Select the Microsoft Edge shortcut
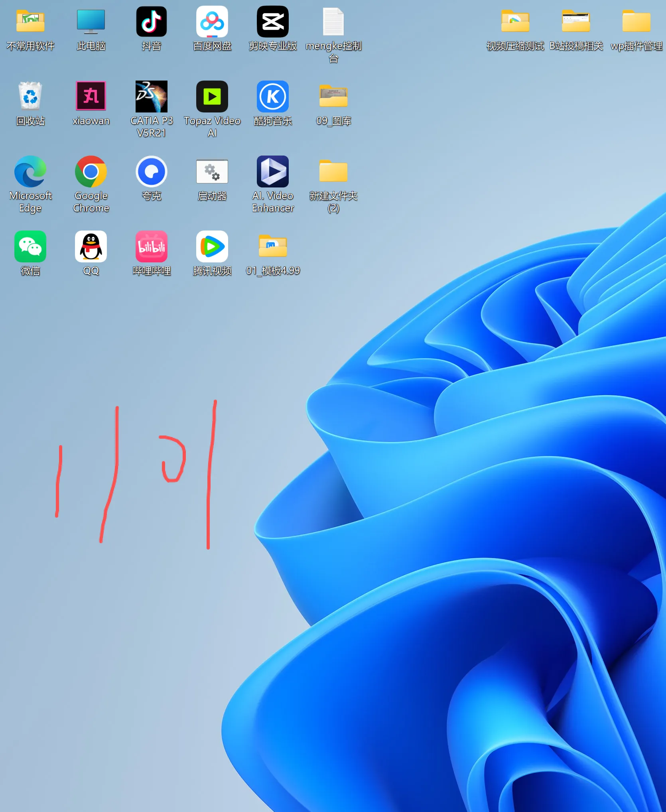666x812 pixels. (x=30, y=171)
